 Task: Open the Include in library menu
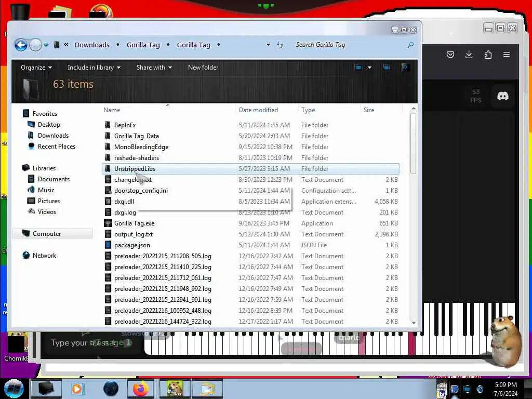pyautogui.click(x=94, y=68)
